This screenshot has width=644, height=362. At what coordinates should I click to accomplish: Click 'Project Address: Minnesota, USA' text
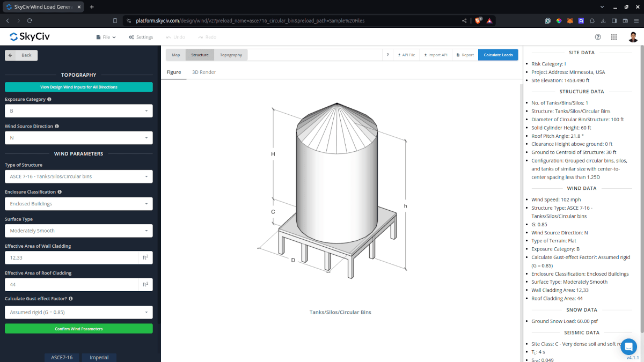(x=568, y=72)
